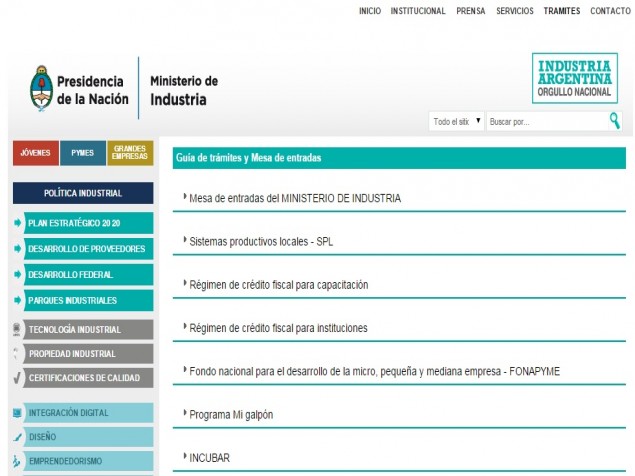
Task: Expand the FONAPYME fund entry
Action: [374, 371]
